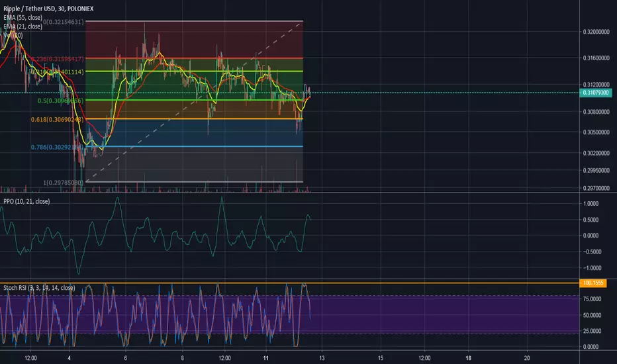617x364 pixels.
Task: Click the Ripple / Tether USD chart title
Action: (48, 9)
